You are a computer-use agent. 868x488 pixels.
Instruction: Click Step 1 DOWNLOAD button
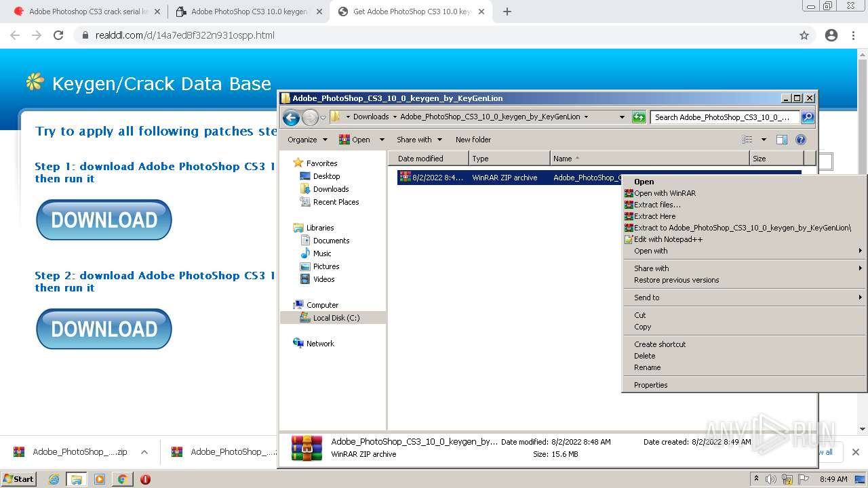click(x=104, y=220)
